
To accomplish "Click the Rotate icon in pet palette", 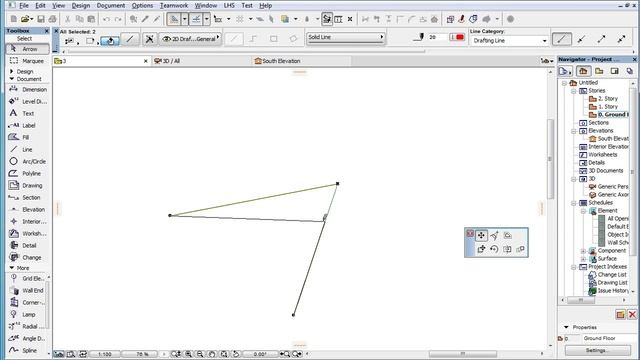I will point(494,249).
